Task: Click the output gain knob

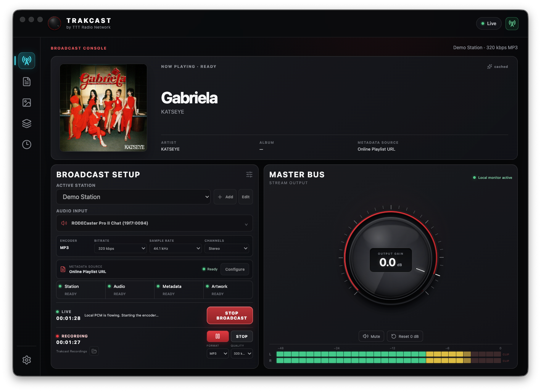Action: pos(391,257)
